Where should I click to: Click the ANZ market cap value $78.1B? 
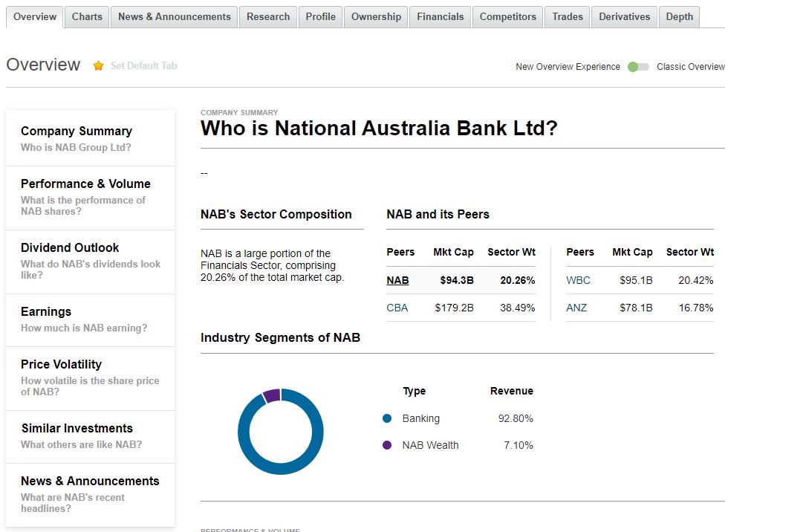click(636, 308)
